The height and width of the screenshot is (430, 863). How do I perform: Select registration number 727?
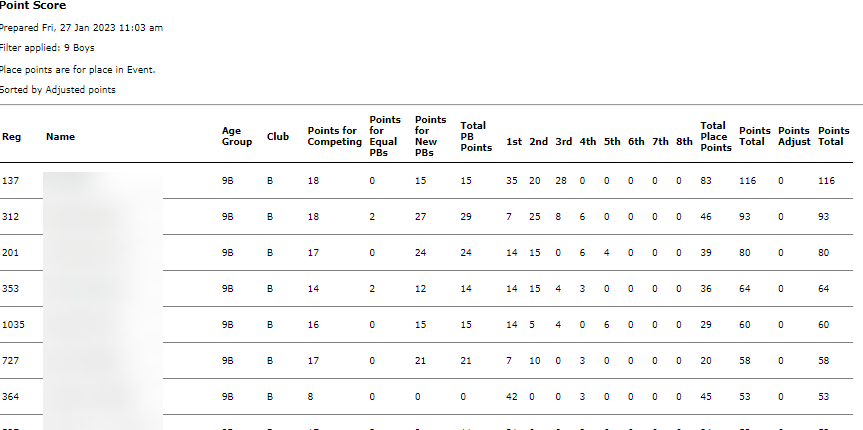pyautogui.click(x=10, y=361)
